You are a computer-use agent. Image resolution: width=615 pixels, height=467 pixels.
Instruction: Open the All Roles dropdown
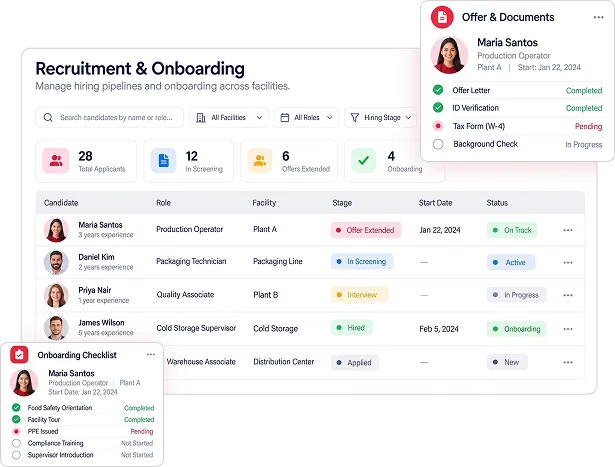(306, 117)
